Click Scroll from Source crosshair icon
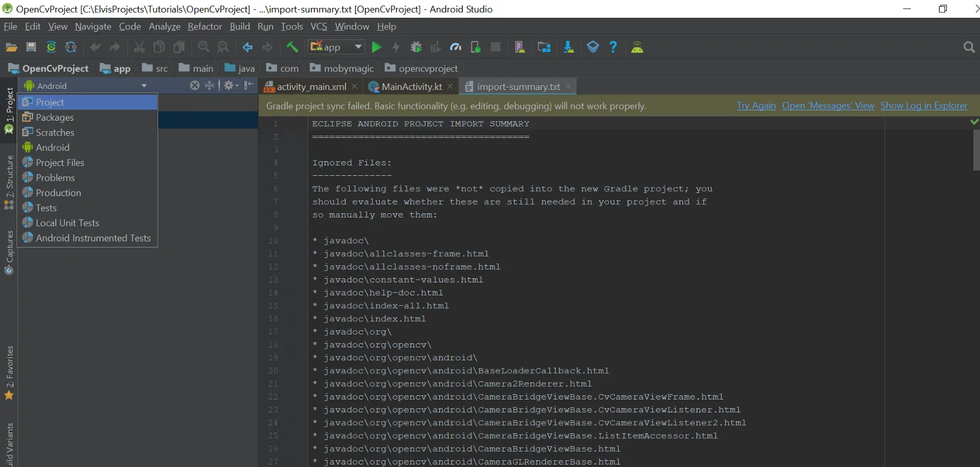This screenshot has height=467, width=980. click(195, 86)
